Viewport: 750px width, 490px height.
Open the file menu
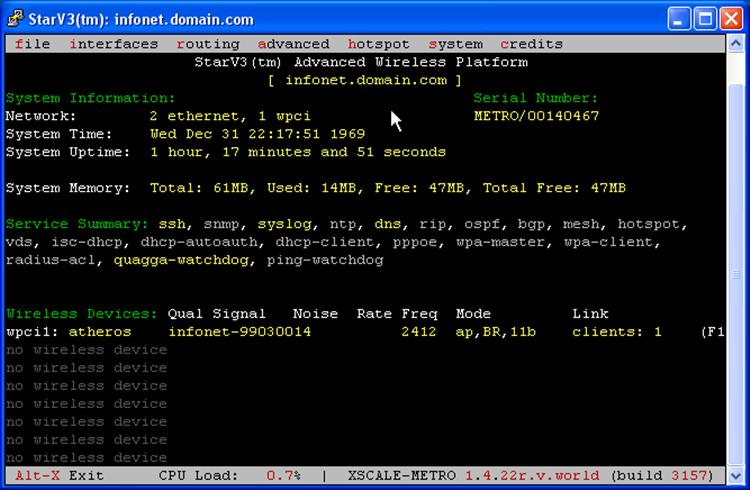(33, 44)
